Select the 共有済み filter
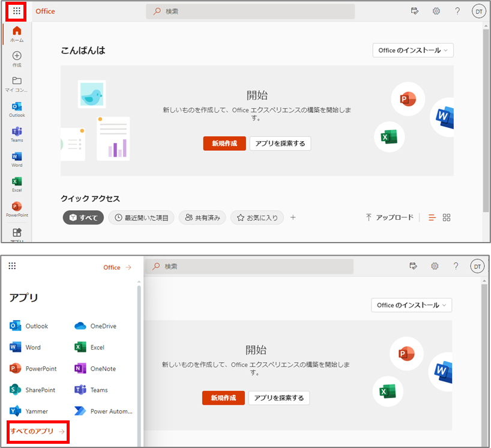Screen dimensions: 491x448 pos(202,217)
